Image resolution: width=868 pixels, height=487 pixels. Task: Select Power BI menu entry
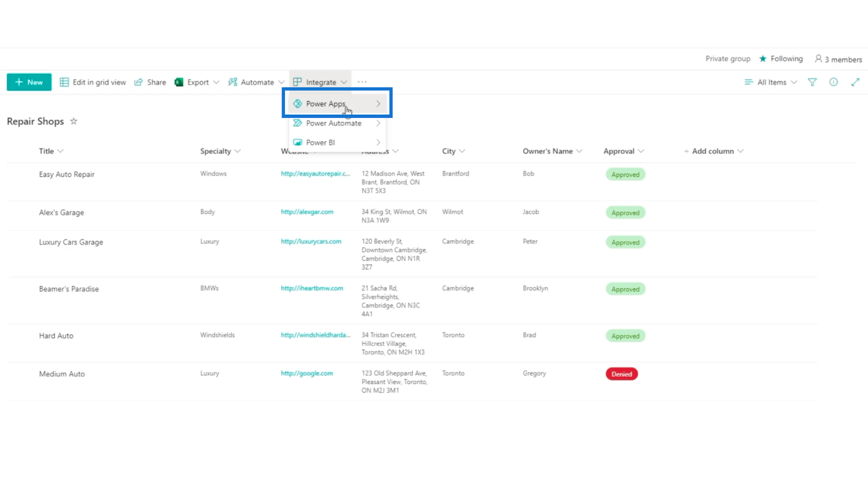click(337, 142)
